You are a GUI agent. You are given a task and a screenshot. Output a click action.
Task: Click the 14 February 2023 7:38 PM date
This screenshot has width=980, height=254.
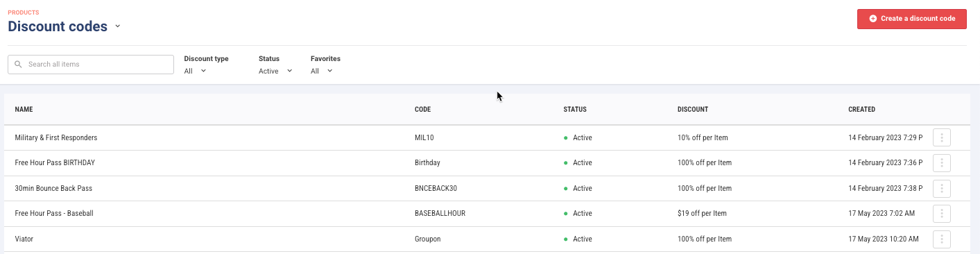pyautogui.click(x=885, y=188)
